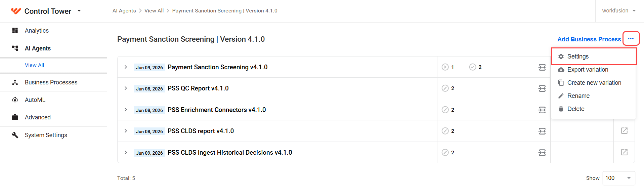
Task: Open PSS CLDS report in new window icon
Action: coord(624,131)
